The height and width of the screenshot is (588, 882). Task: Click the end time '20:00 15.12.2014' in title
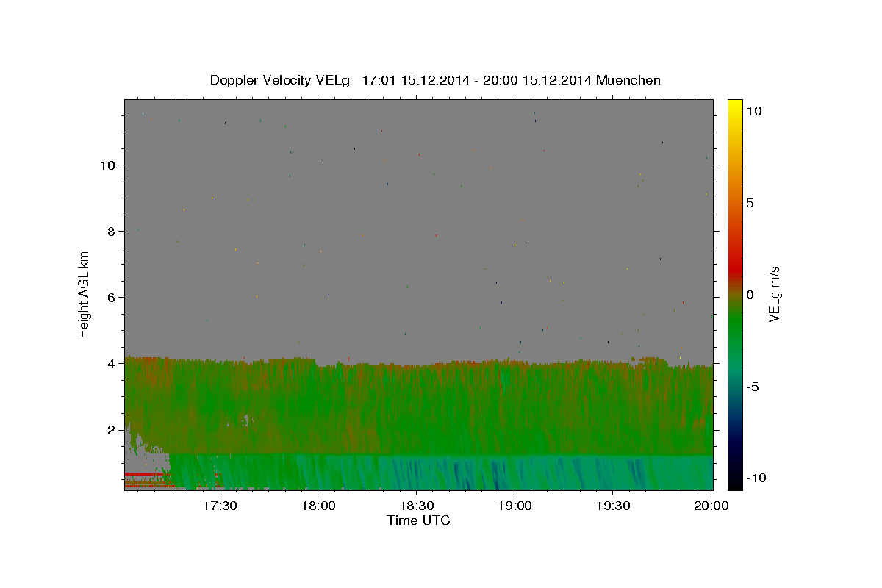(x=537, y=80)
